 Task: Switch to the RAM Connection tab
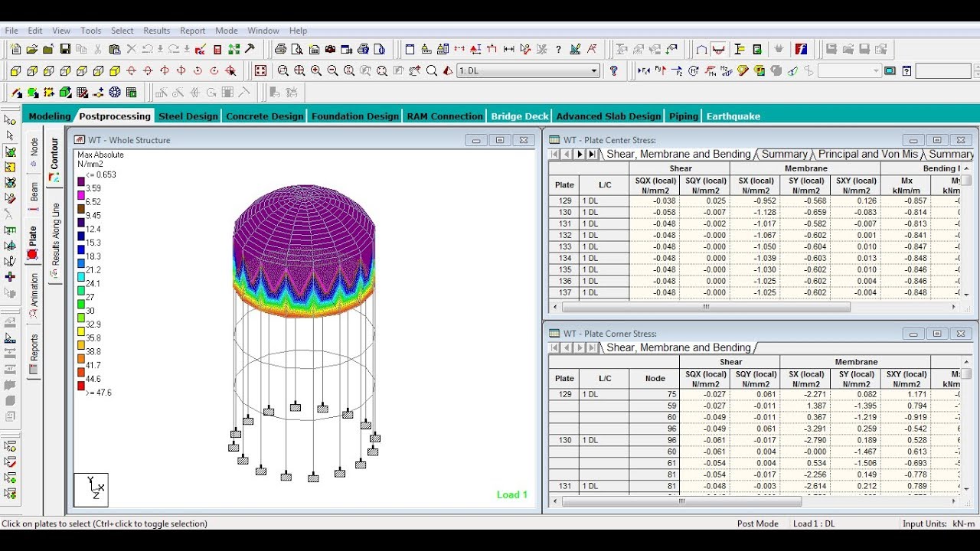click(x=445, y=116)
